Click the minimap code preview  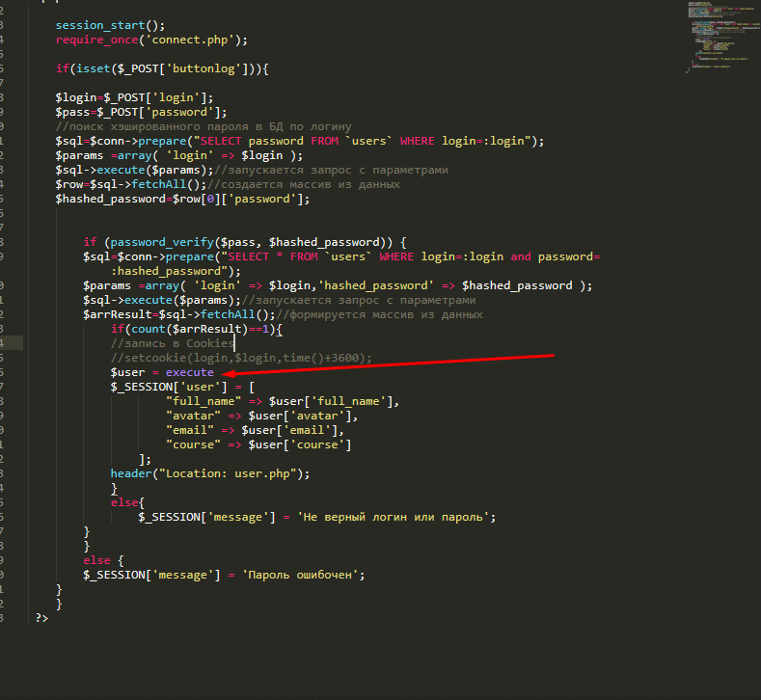click(720, 34)
